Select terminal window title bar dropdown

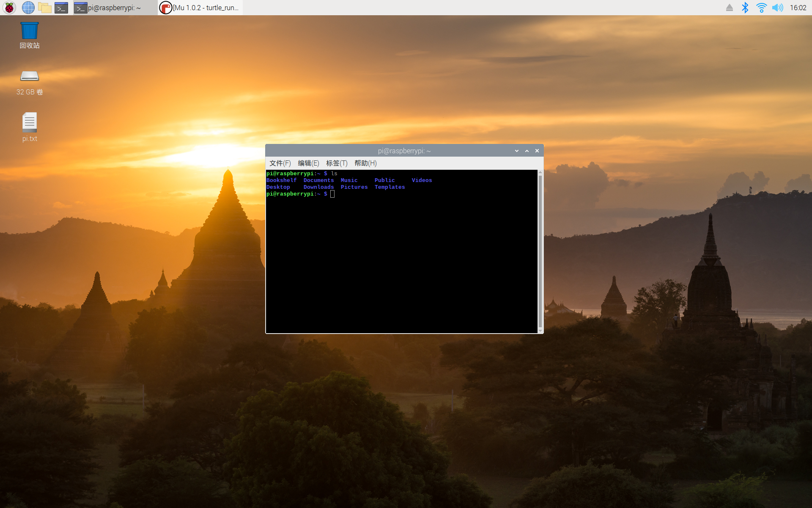(x=516, y=151)
